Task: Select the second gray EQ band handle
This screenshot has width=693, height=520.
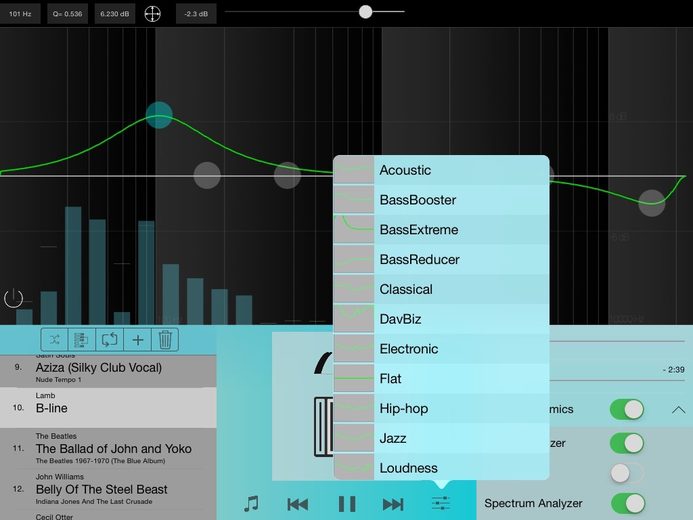Action: tap(207, 175)
